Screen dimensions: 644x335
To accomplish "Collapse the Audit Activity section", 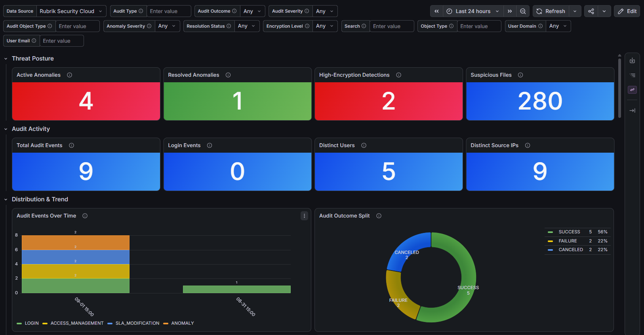I will click(x=6, y=129).
